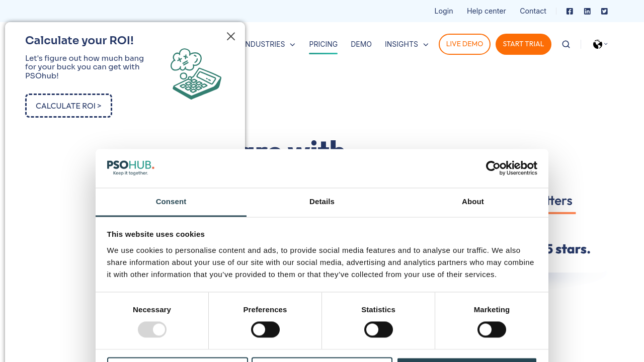Image resolution: width=644 pixels, height=362 pixels.
Task: Enable the Statistics cookies toggle
Action: click(x=378, y=330)
